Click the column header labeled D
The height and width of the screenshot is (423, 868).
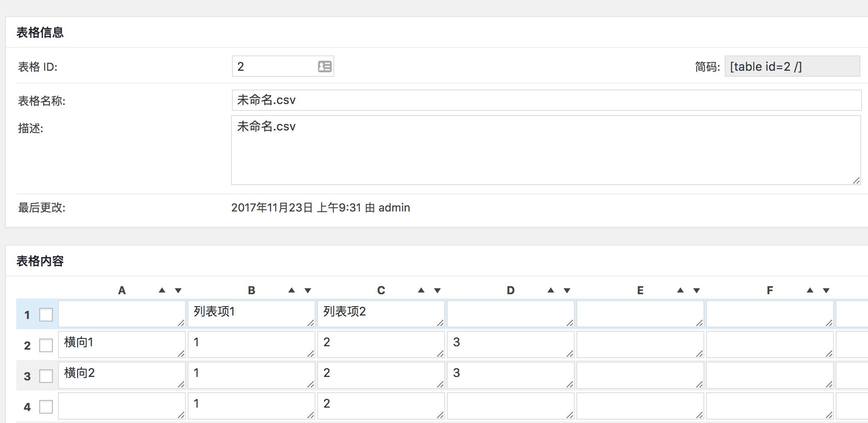click(511, 290)
